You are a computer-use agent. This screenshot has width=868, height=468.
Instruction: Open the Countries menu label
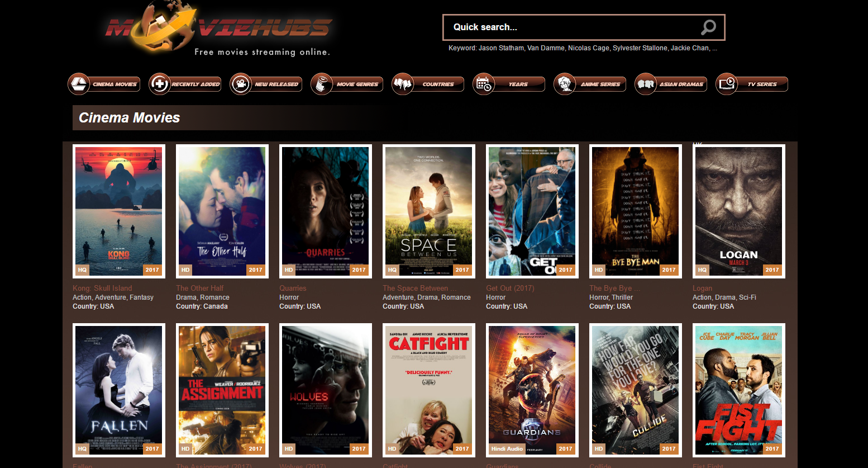[x=438, y=84]
